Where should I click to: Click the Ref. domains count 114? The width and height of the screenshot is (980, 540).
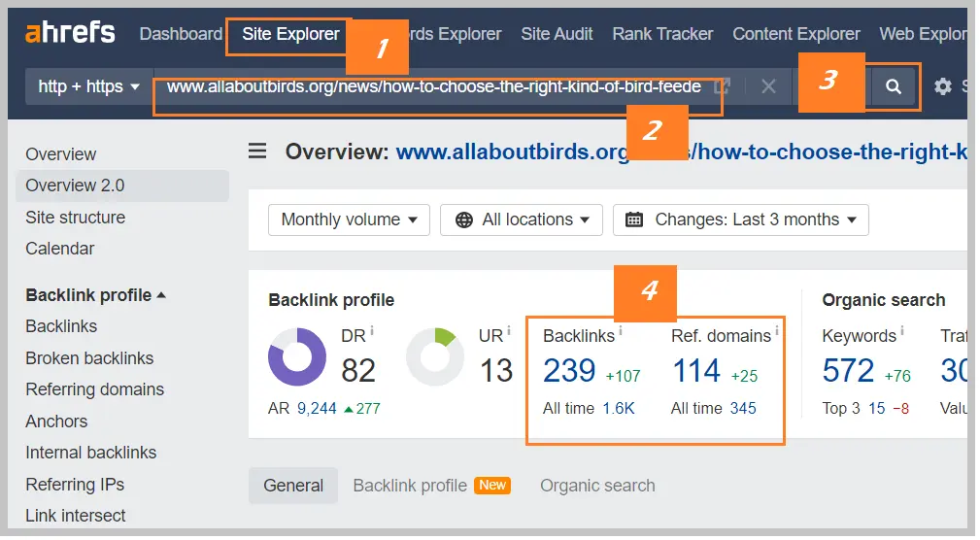tap(696, 371)
